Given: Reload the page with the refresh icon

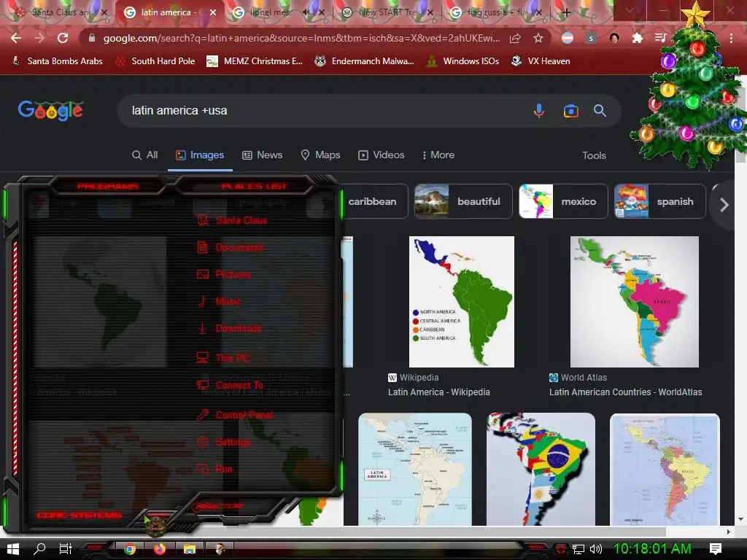Looking at the screenshot, I should [x=63, y=38].
